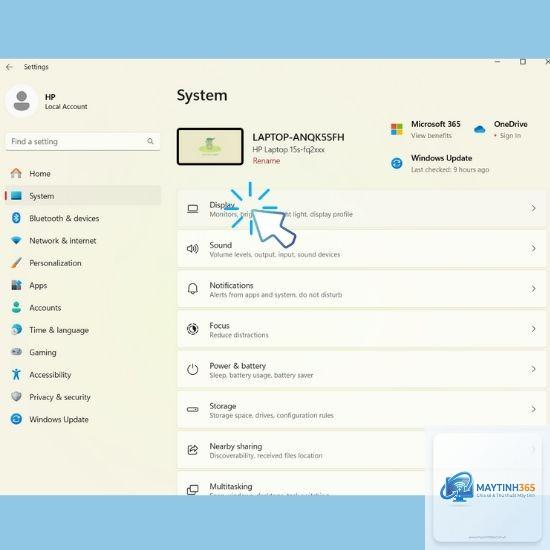550x550 pixels.
Task: Open Time & language settings
Action: [x=83, y=330]
